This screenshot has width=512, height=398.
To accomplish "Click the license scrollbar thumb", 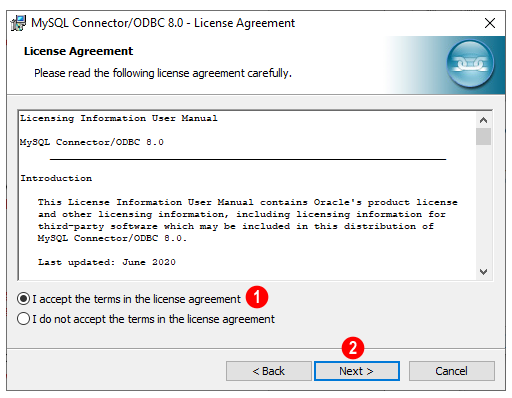I will [483, 137].
